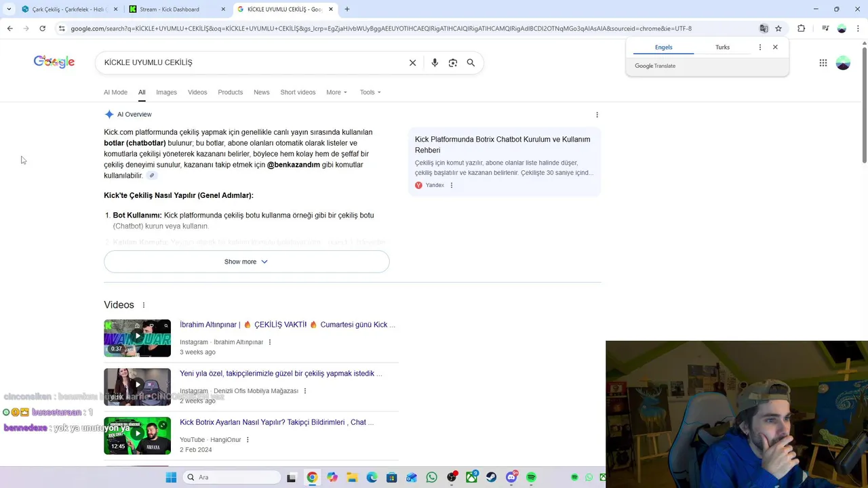The image size is (868, 488).
Task: Open Kick Botrix Ayarları Nasıl Yapılır link
Action: 277,422
